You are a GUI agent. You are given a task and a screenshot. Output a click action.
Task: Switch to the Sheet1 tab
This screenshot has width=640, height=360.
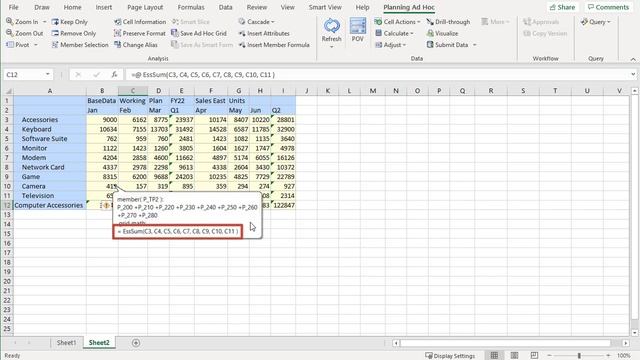point(66,343)
